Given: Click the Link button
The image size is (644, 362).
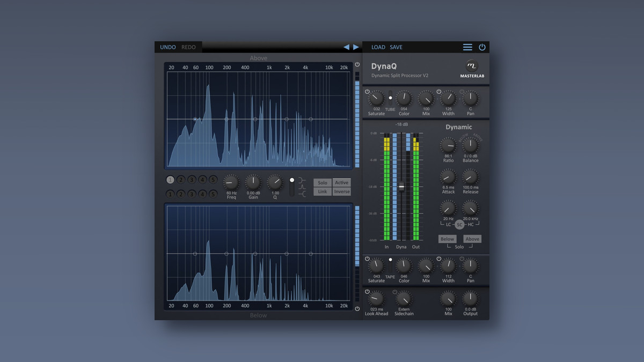Looking at the screenshot, I should click(x=323, y=191).
